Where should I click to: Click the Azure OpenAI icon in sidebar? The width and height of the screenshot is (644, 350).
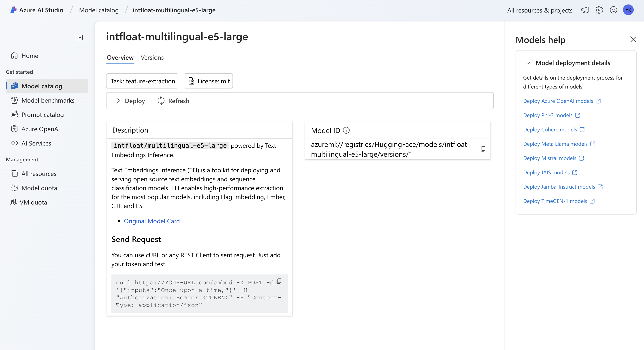click(x=14, y=129)
